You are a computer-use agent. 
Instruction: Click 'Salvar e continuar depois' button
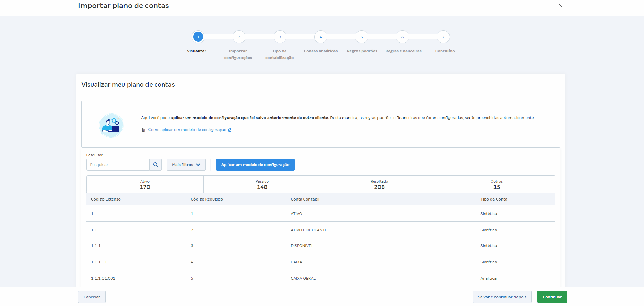(x=502, y=297)
